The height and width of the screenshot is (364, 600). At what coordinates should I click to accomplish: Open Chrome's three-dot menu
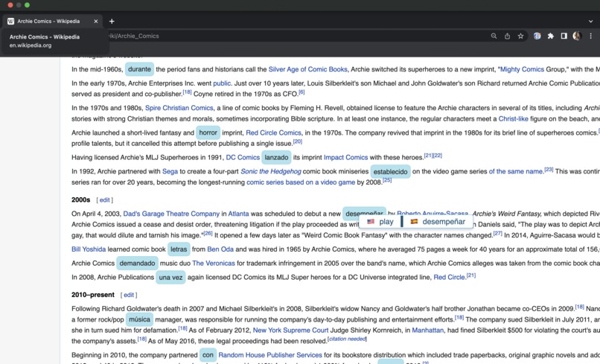pyautogui.click(x=590, y=36)
